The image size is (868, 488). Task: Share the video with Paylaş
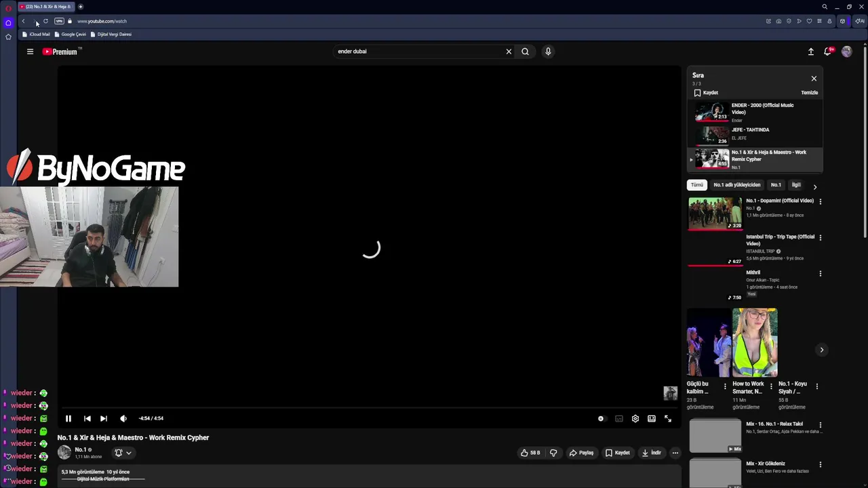[582, 453]
